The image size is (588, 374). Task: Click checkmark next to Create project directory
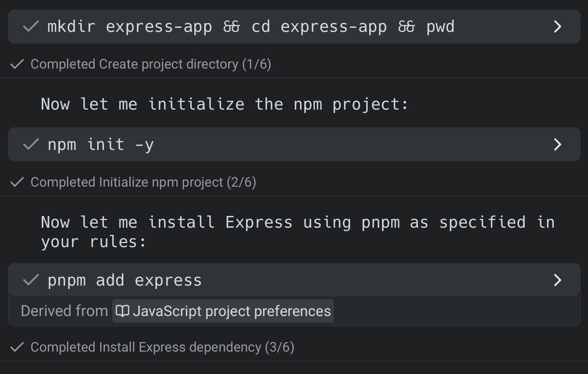pos(17,65)
